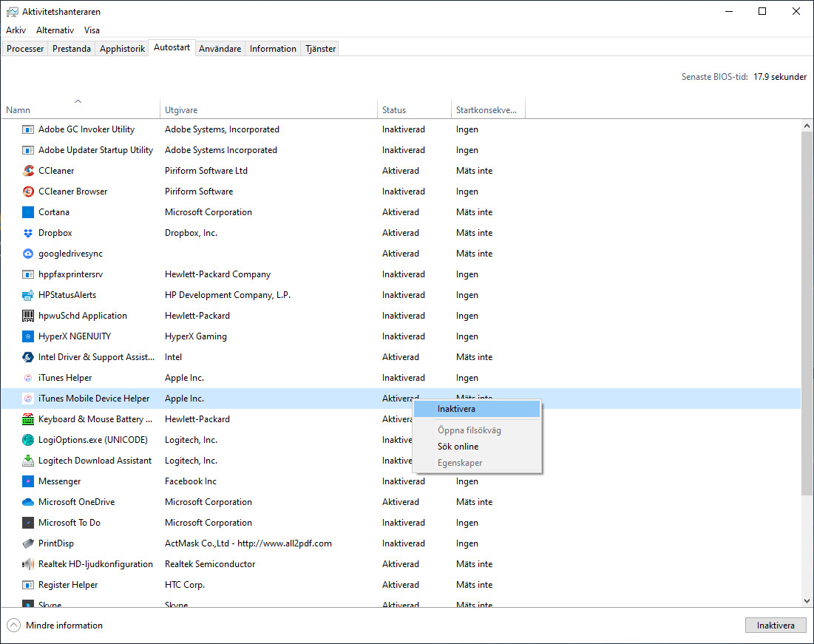
Task: Click the Facebook Messenger icon
Action: [27, 481]
